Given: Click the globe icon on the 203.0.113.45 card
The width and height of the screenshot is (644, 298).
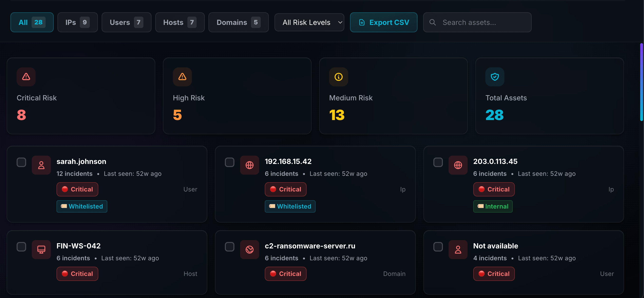Looking at the screenshot, I should (x=458, y=165).
